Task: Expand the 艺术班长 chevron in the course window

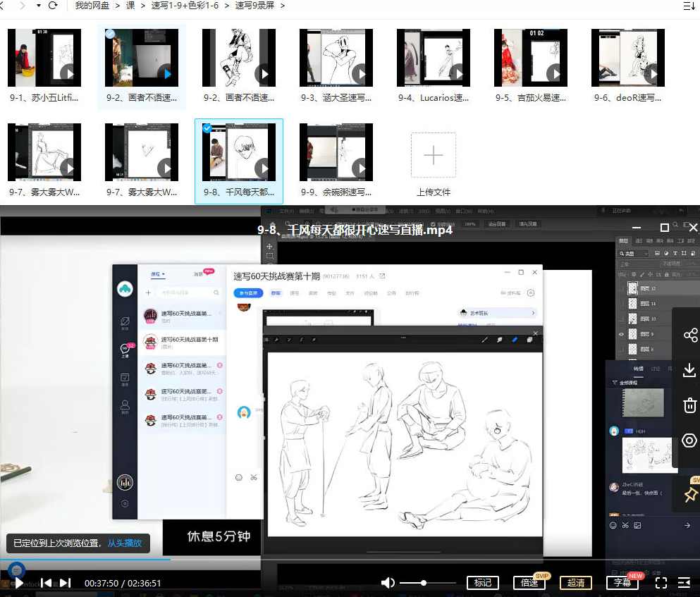Action: [x=532, y=312]
